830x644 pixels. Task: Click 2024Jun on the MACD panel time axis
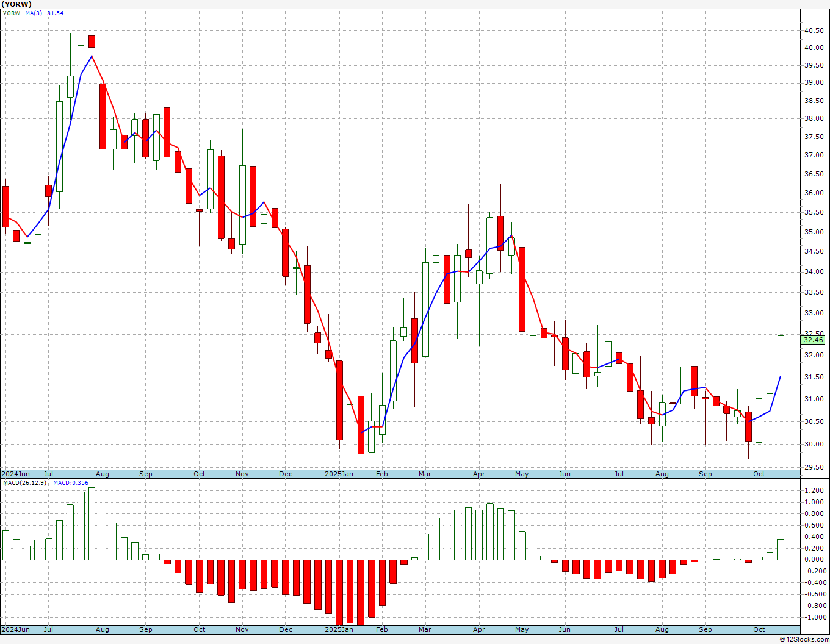15,630
